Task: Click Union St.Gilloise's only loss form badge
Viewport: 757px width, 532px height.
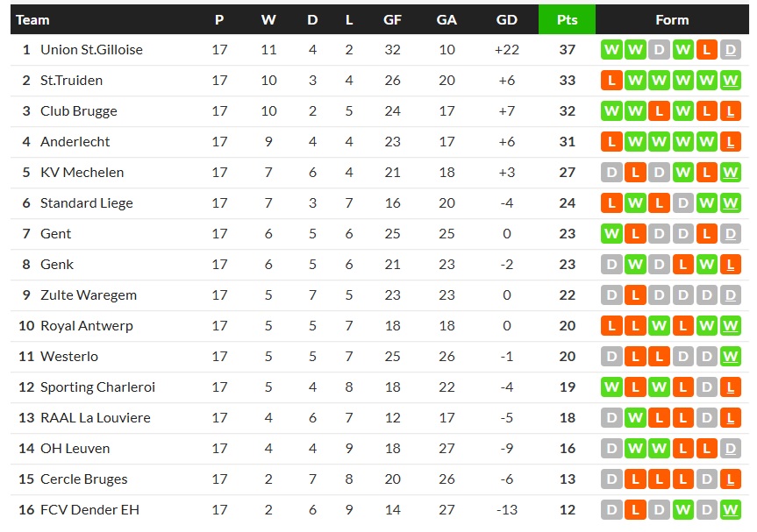Action: point(706,50)
